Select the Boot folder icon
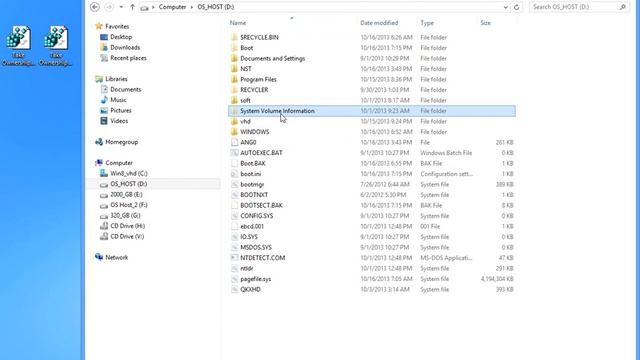This screenshot has width=640, height=360. [x=234, y=48]
